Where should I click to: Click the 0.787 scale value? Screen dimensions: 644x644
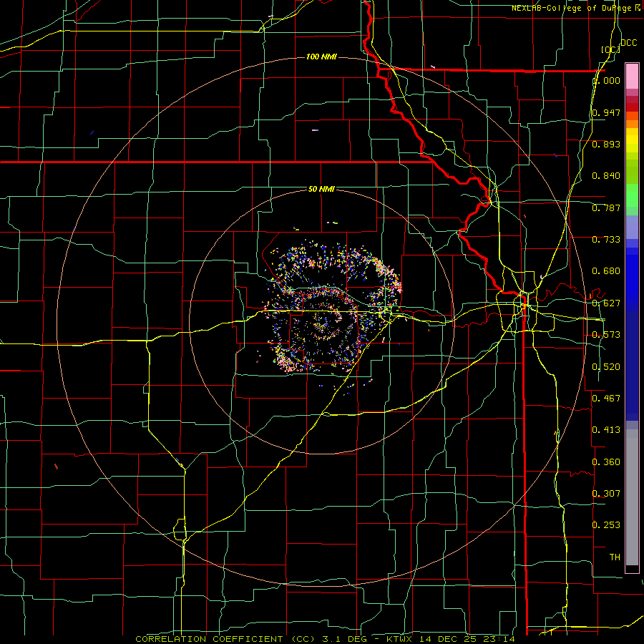[x=606, y=208]
